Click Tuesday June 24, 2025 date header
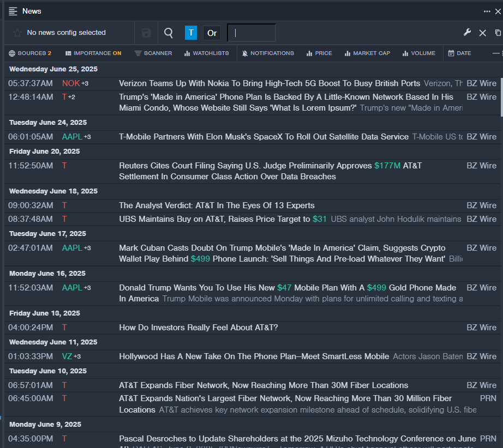Screen dimensions: 503x448 48,123
